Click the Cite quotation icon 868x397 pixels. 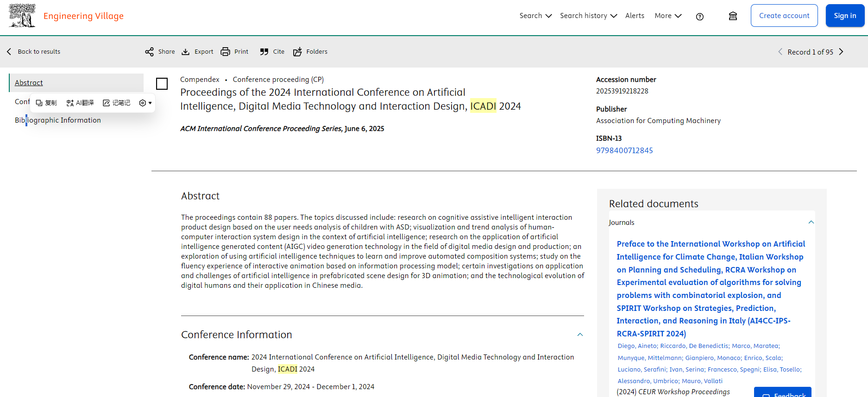264,52
